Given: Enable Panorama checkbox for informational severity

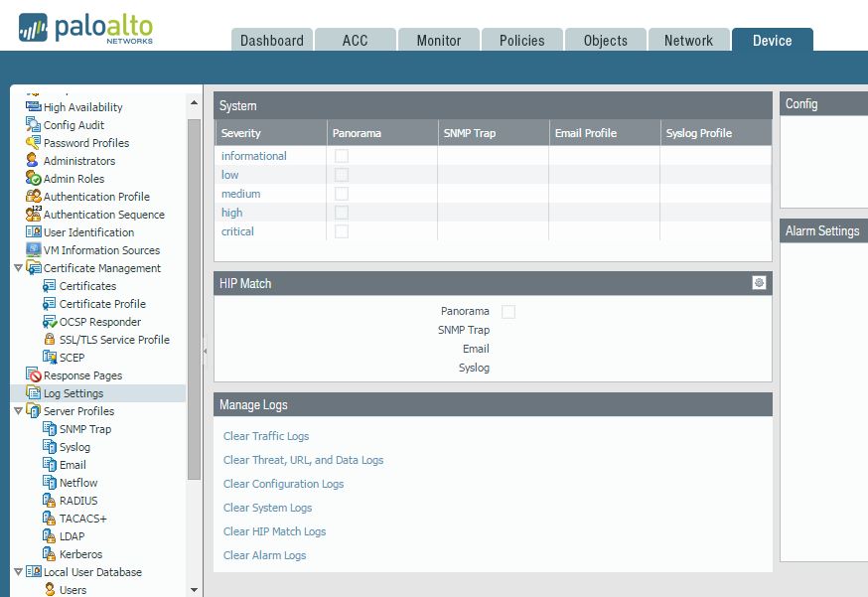Looking at the screenshot, I should [342, 156].
